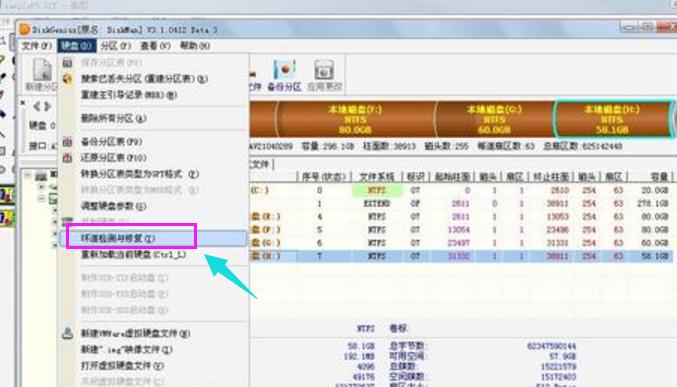Image resolution: width=677 pixels, height=387 pixels.
Task: Select 还原分区表 (F10) in the menu
Action: tap(114, 158)
